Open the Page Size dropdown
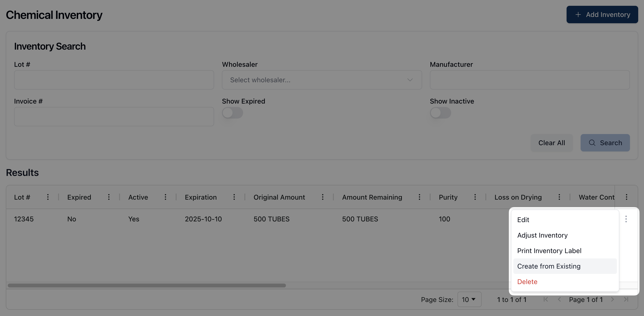The width and height of the screenshot is (644, 316). click(469, 300)
